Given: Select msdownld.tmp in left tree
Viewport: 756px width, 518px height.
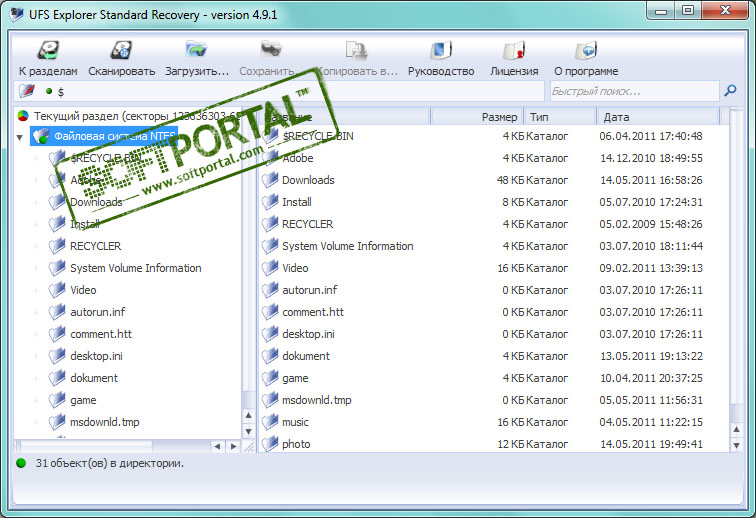Looking at the screenshot, I should [105, 423].
